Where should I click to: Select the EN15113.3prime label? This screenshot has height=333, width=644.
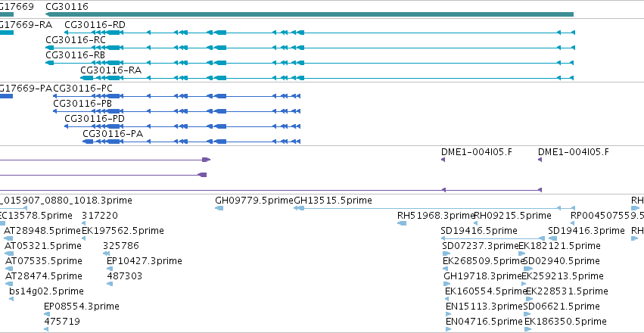[484, 307]
